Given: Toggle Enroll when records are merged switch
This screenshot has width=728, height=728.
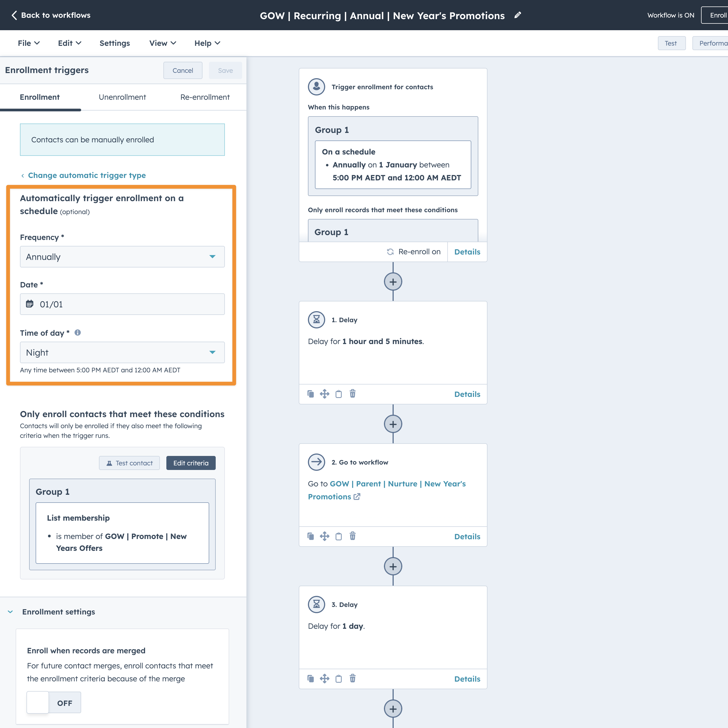Looking at the screenshot, I should [53, 702].
